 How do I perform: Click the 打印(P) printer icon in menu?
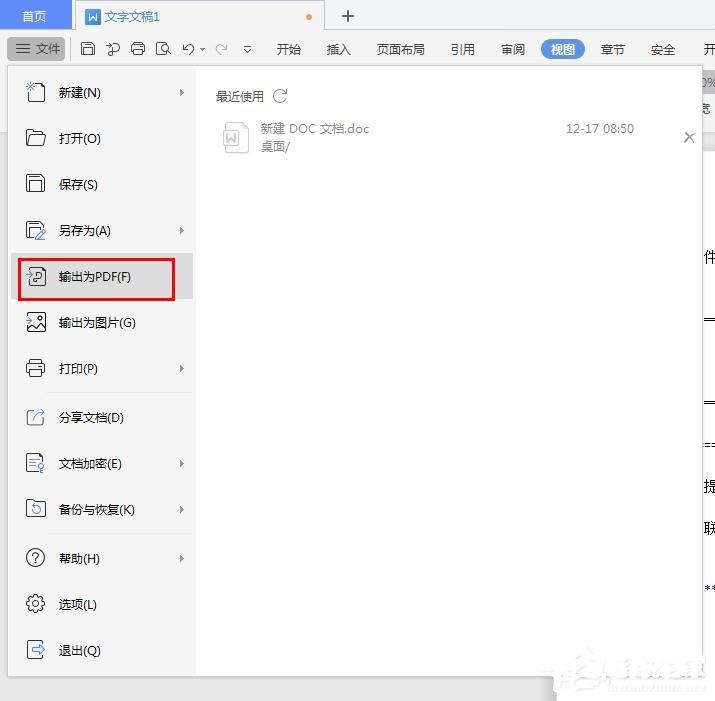click(x=36, y=368)
